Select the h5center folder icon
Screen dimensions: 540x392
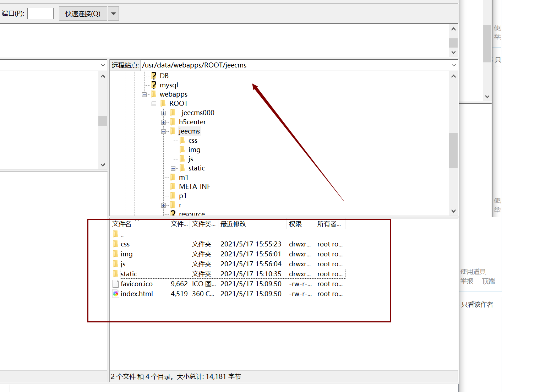point(173,122)
